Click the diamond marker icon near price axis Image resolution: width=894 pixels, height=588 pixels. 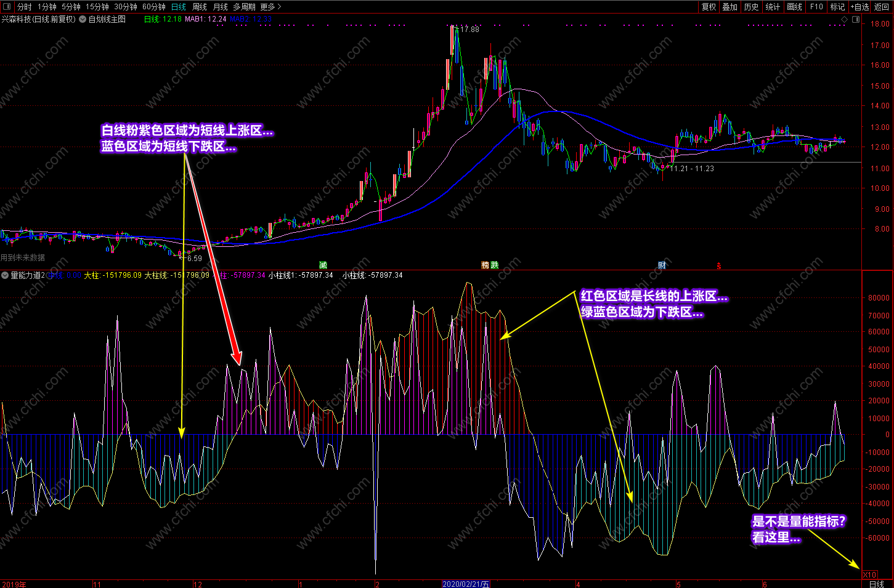(844, 19)
